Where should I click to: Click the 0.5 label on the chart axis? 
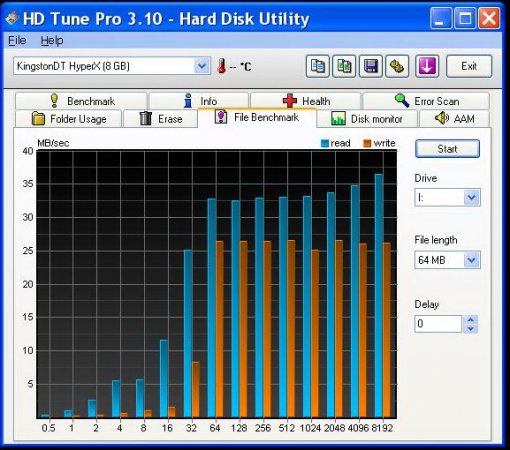tap(49, 428)
